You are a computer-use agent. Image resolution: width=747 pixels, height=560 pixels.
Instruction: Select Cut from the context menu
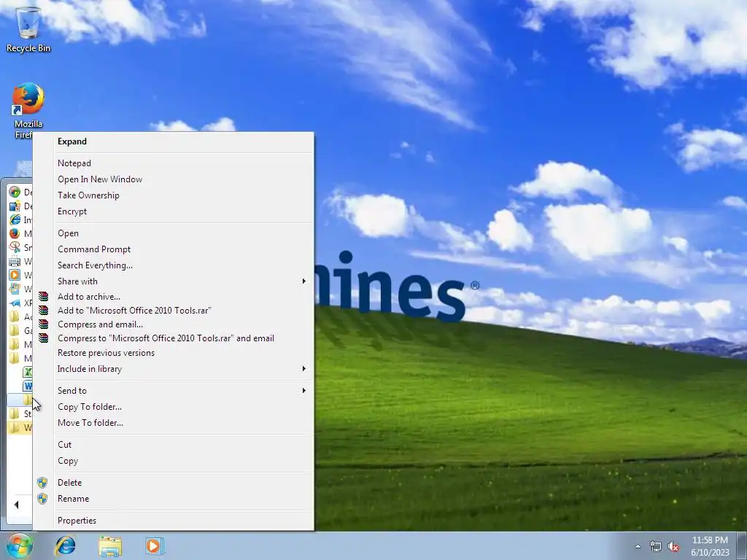(x=174, y=445)
